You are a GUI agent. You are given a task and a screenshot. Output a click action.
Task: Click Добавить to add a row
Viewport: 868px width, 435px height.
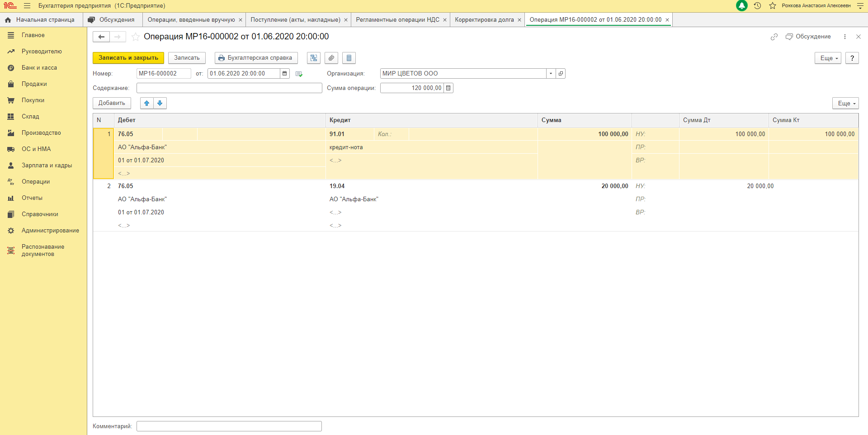pyautogui.click(x=112, y=103)
